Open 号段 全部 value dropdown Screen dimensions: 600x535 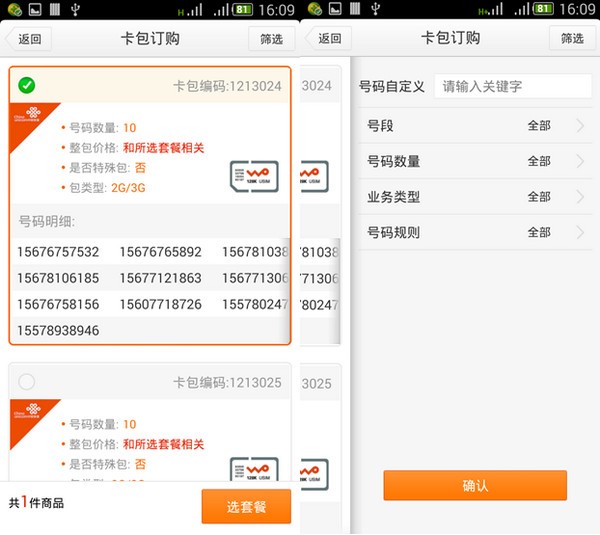(x=539, y=126)
